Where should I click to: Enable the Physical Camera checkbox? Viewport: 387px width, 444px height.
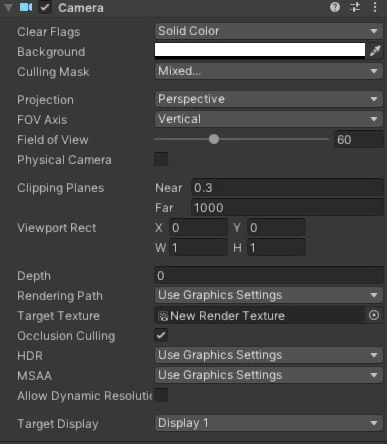(x=161, y=159)
